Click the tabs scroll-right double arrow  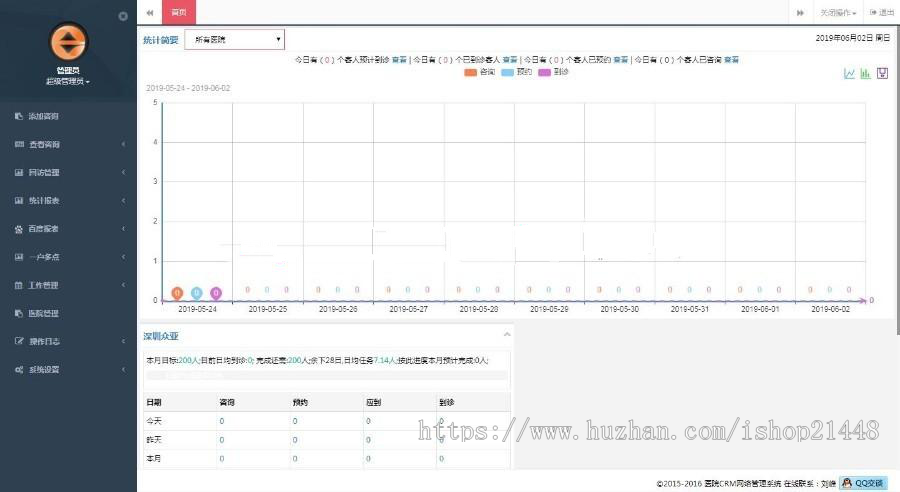[x=800, y=13]
